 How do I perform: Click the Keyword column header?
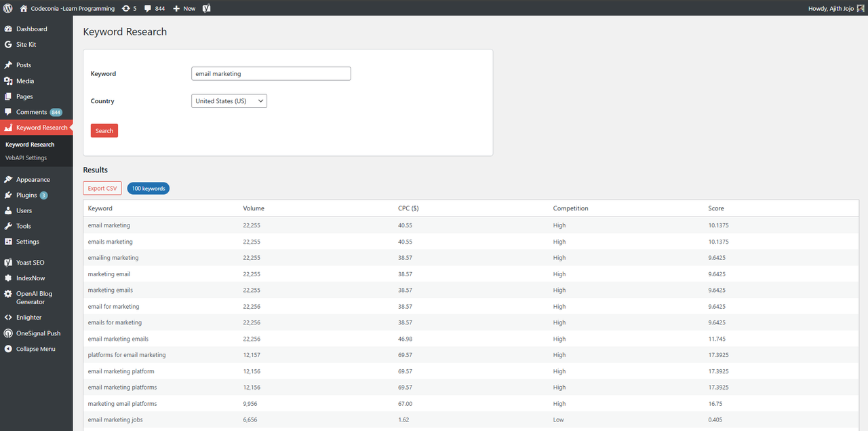(x=100, y=208)
